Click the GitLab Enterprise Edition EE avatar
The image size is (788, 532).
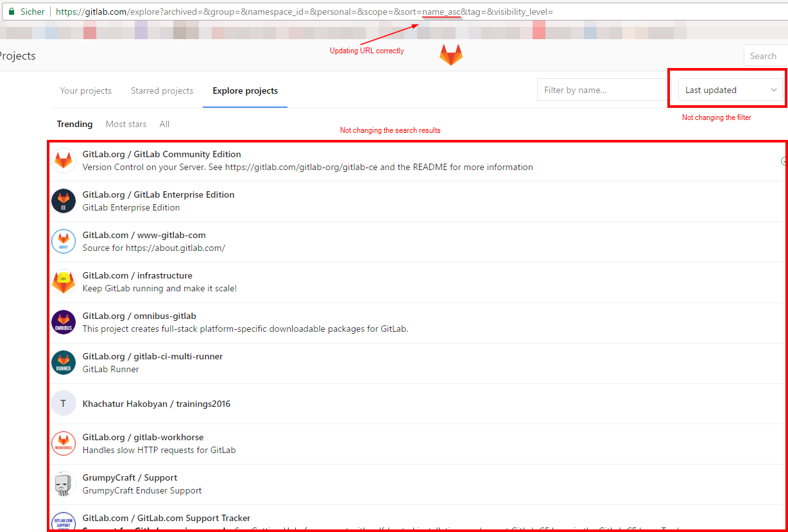tap(64, 201)
